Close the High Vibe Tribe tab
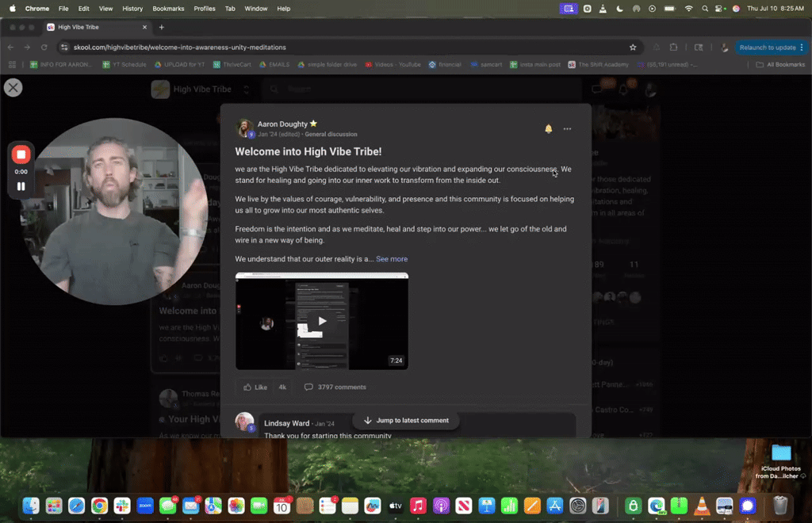Viewport: 812px width, 523px height. pyautogui.click(x=144, y=27)
